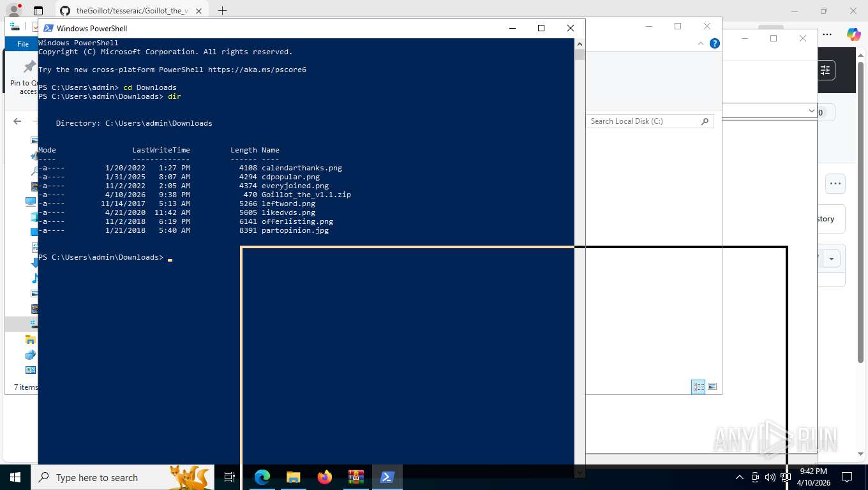
Task: Open a new browser tab with plus
Action: [x=222, y=11]
